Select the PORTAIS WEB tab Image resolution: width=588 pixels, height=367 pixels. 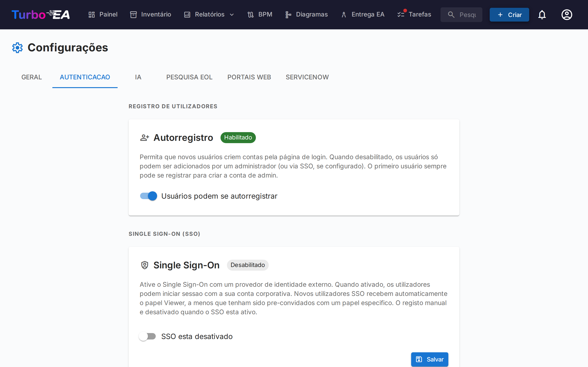249,77
